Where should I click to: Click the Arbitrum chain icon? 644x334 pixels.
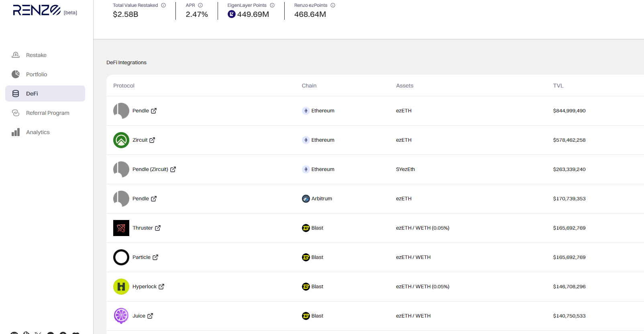coord(306,199)
